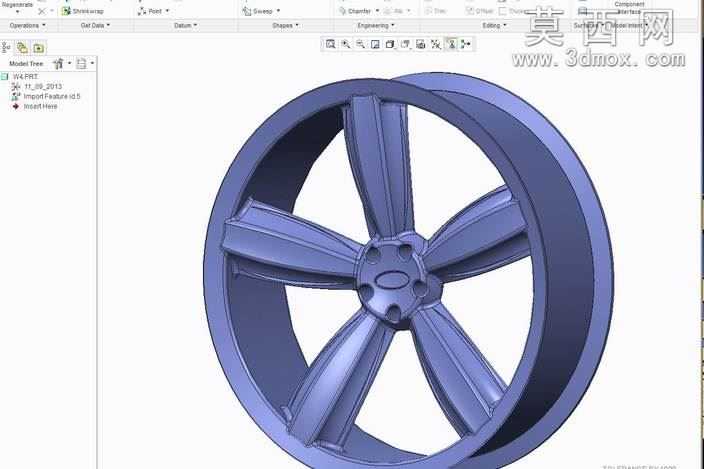This screenshot has height=469, width=704.
Task: Toggle the Spin Center icon
Action: click(466, 44)
